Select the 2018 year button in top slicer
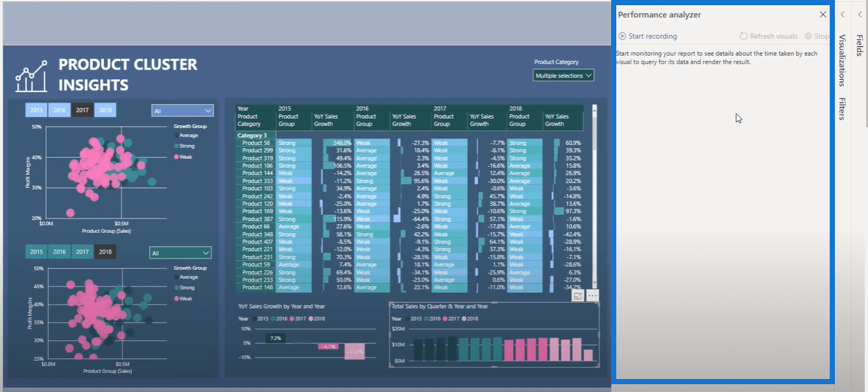Image resolution: width=868 pixels, height=392 pixels. click(105, 110)
